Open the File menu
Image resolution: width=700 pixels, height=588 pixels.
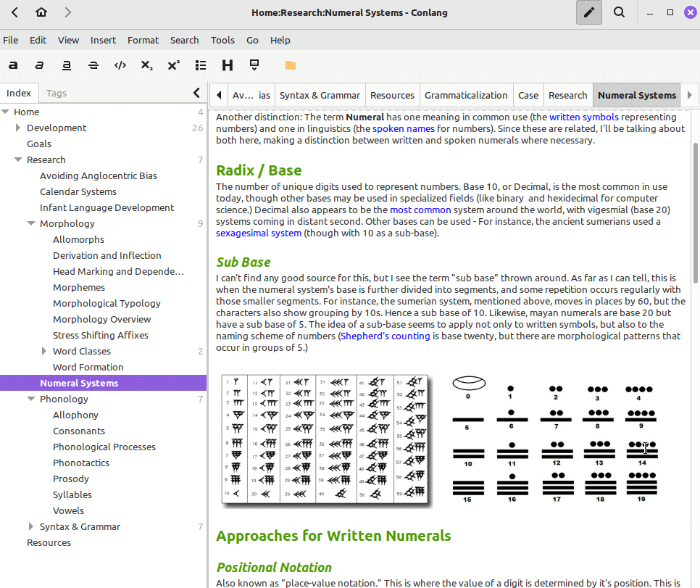[10, 40]
